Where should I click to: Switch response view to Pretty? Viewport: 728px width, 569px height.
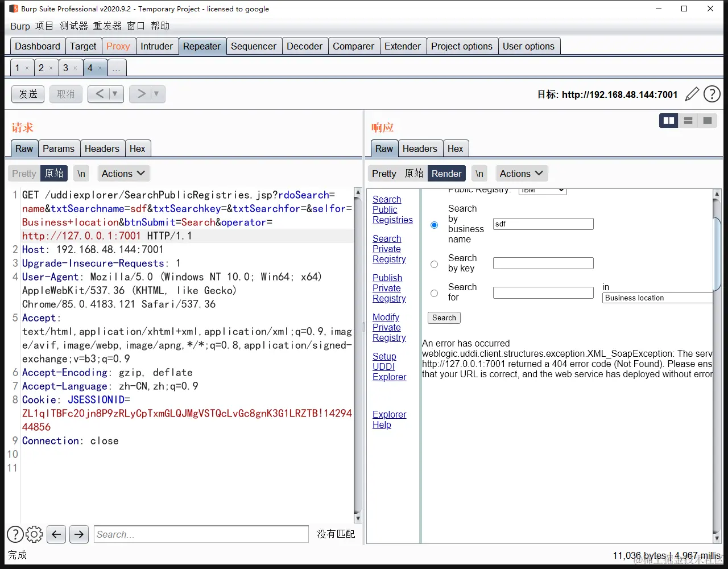tap(384, 174)
